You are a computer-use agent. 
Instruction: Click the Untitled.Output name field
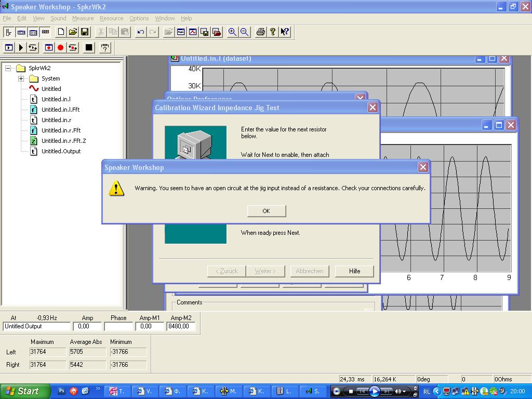(37, 326)
